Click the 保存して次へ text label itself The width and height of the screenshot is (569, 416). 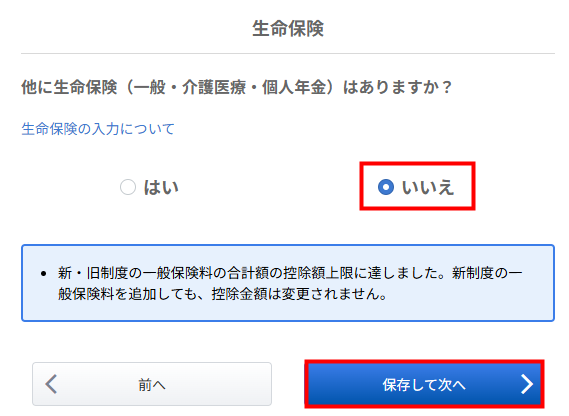[x=424, y=385]
